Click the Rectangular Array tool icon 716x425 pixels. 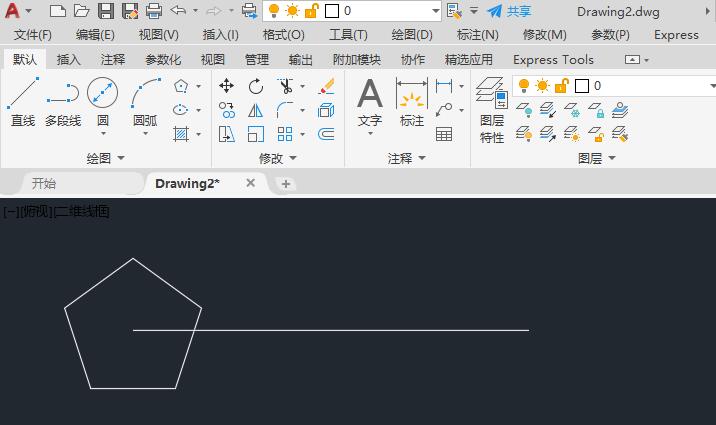[285, 134]
